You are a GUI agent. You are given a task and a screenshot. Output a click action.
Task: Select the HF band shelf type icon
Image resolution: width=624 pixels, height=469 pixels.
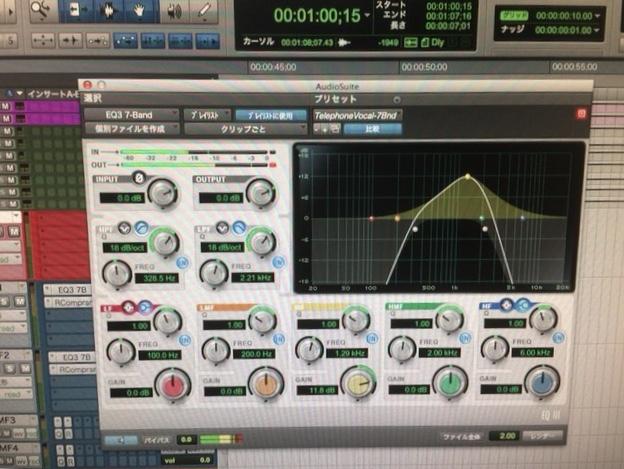[523, 305]
